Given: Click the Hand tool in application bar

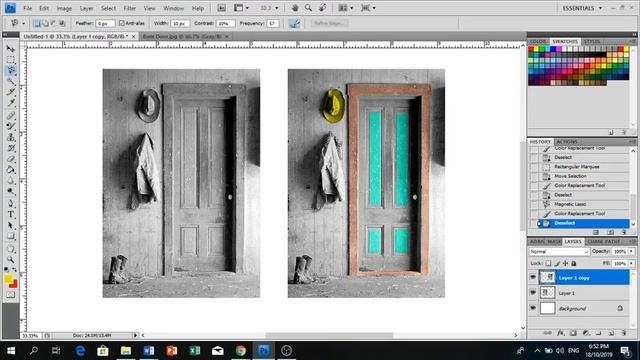Looking at the screenshot, I should [295, 8].
